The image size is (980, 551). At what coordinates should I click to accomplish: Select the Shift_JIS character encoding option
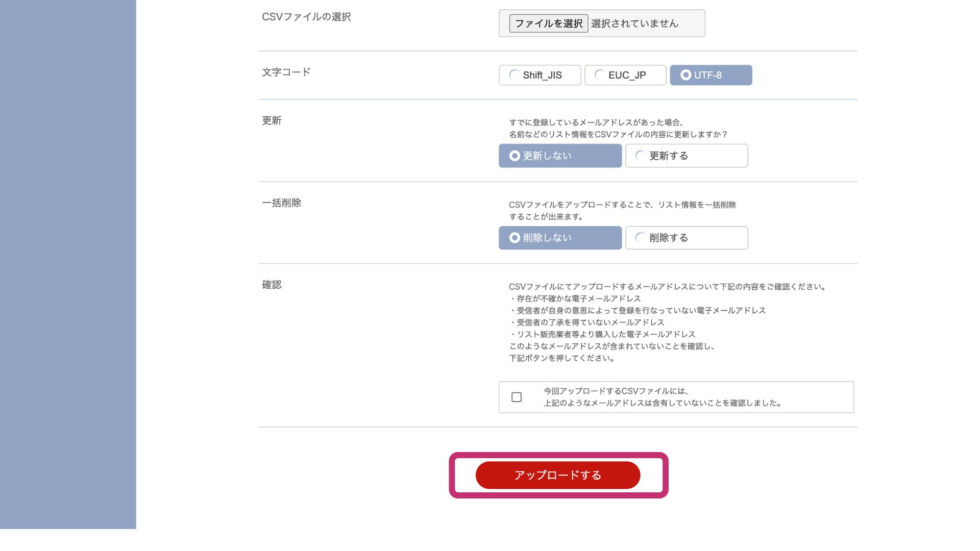point(540,75)
